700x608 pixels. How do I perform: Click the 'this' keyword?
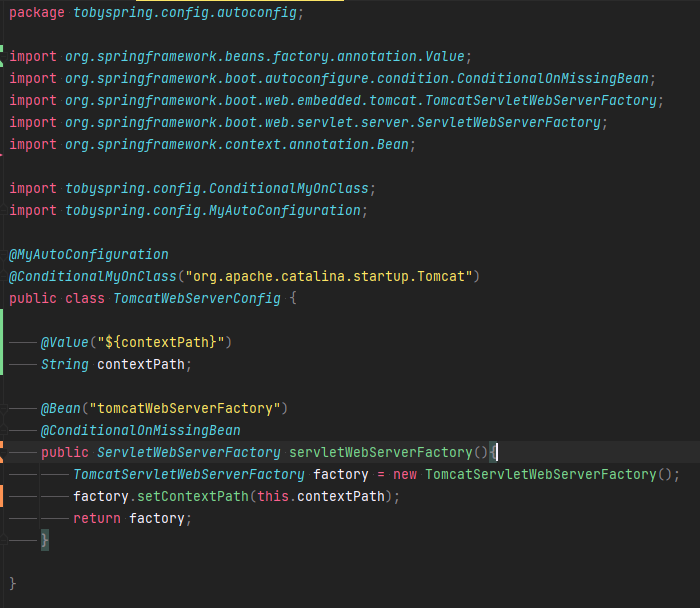click(273, 496)
